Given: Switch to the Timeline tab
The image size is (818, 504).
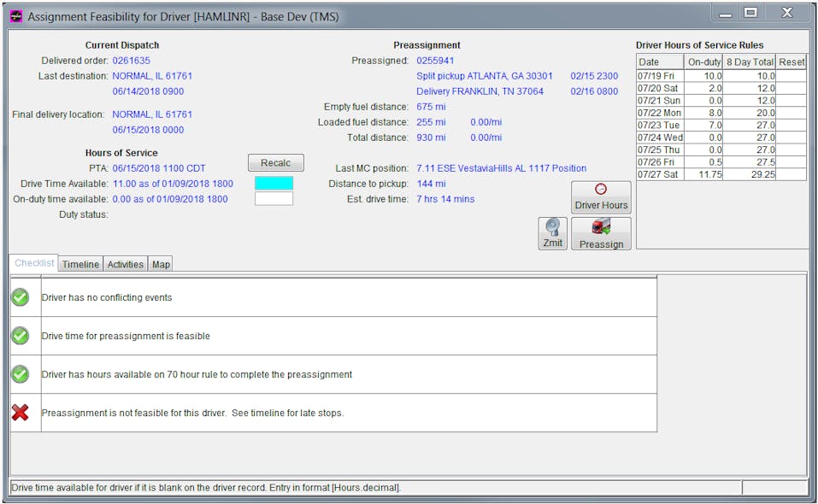Looking at the screenshot, I should [x=81, y=264].
